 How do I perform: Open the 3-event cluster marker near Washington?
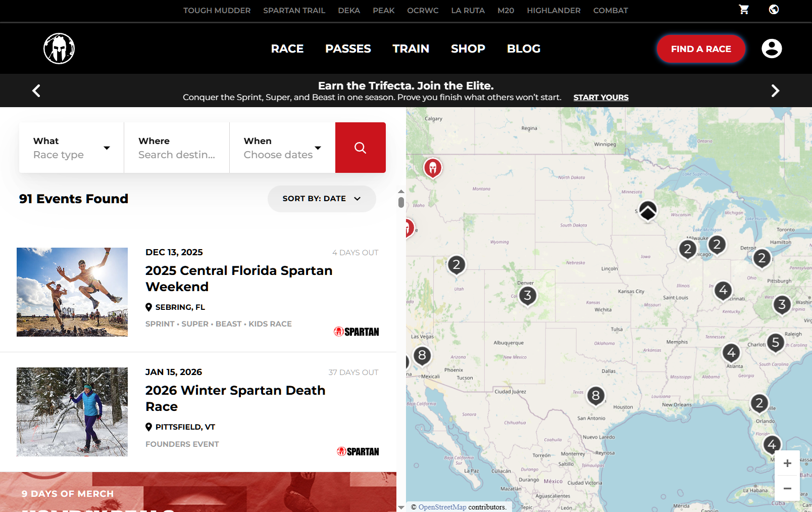(782, 304)
